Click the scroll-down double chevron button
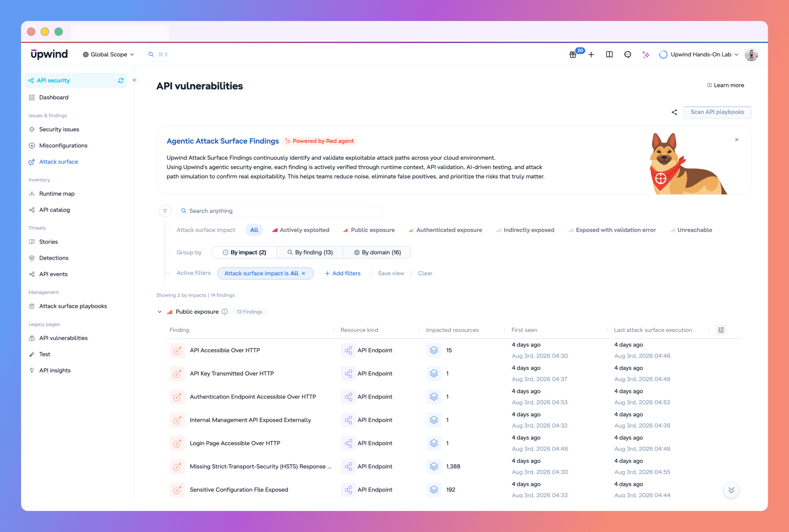The width and height of the screenshot is (789, 532). pyautogui.click(x=731, y=490)
